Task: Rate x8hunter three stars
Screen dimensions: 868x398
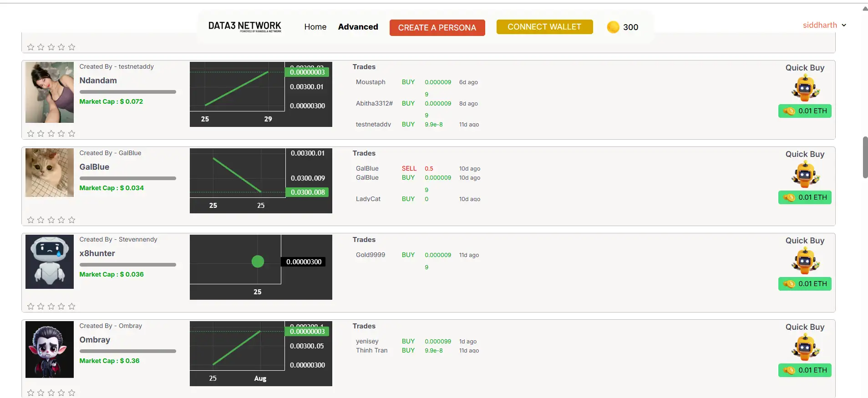Action: coord(51,307)
